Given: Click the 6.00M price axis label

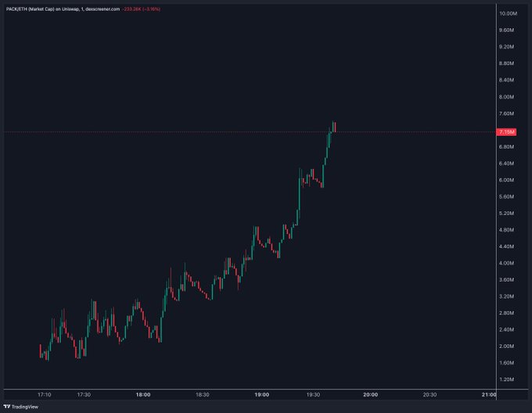Looking at the screenshot, I should click(x=506, y=180).
